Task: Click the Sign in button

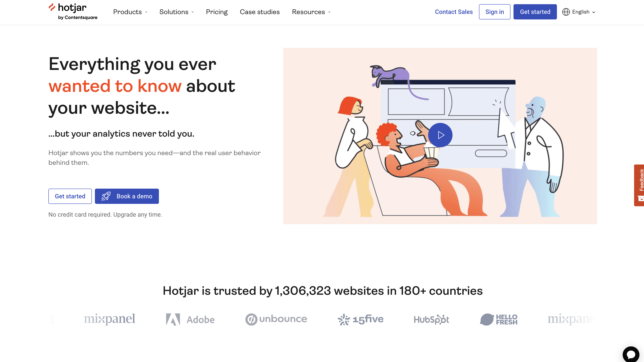Action: (x=494, y=12)
